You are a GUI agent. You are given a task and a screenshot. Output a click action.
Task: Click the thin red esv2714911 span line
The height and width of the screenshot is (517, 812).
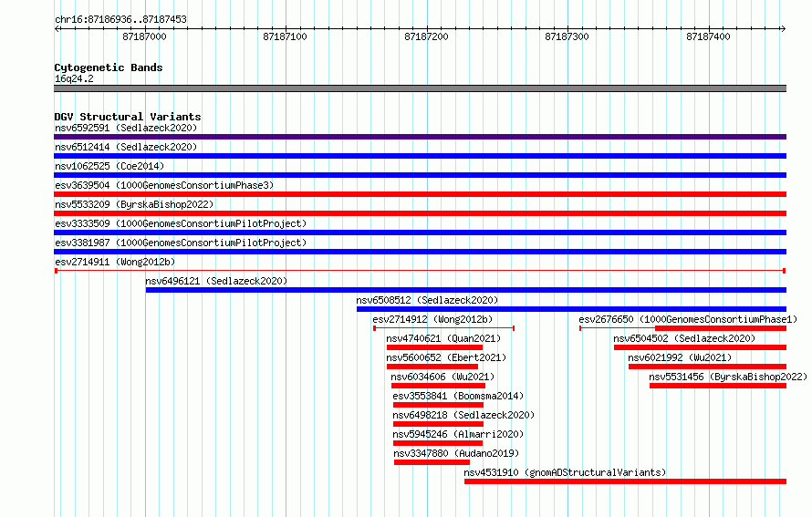(x=420, y=271)
